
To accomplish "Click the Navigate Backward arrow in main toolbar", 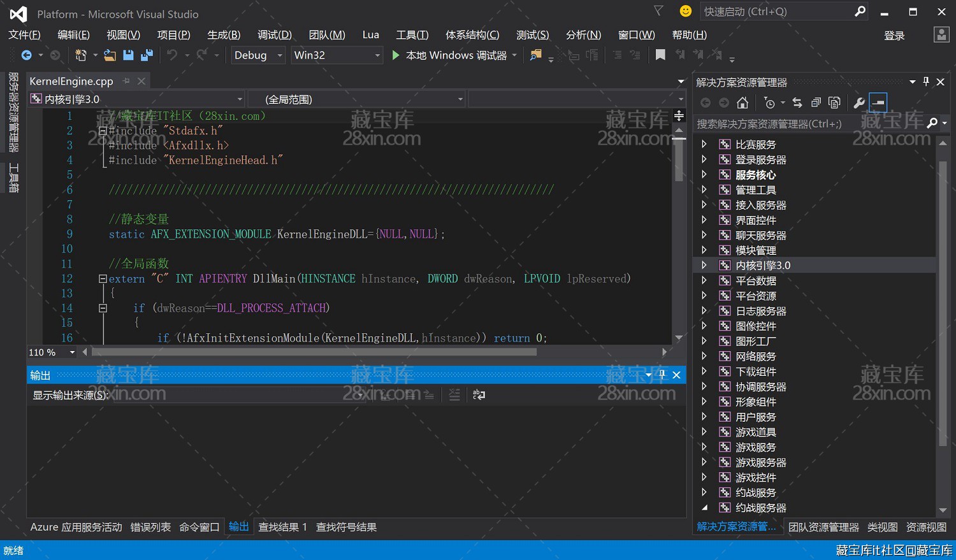I will point(26,55).
